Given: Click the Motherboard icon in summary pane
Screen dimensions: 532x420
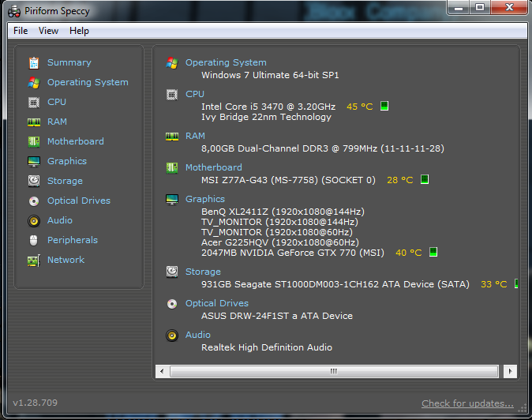Looking at the screenshot, I should tap(172, 167).
